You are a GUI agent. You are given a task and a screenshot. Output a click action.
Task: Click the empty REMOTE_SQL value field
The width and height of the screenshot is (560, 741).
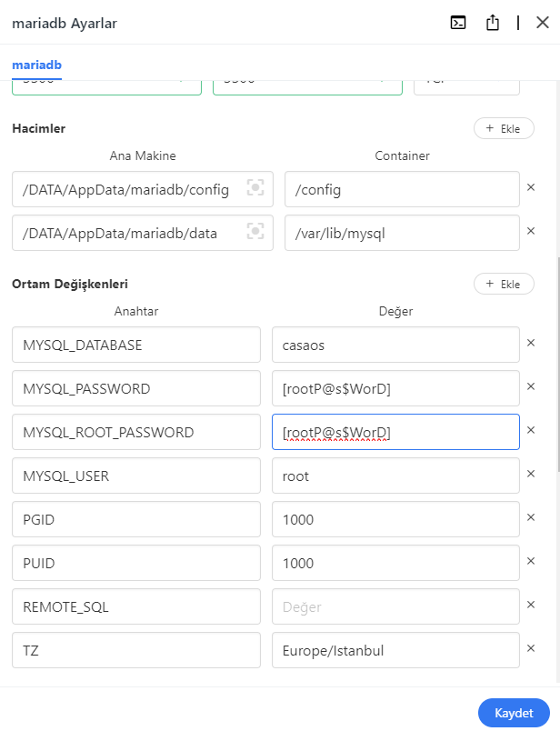click(x=395, y=606)
